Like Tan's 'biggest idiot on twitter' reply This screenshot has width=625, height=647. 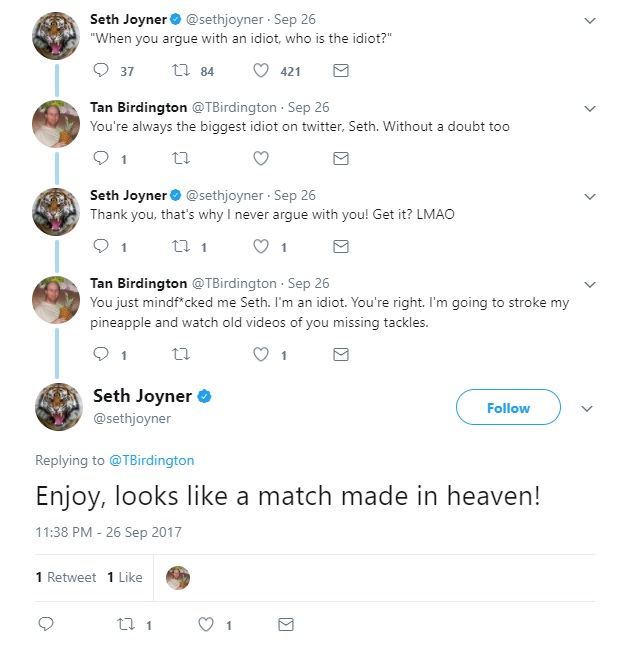pos(261,158)
